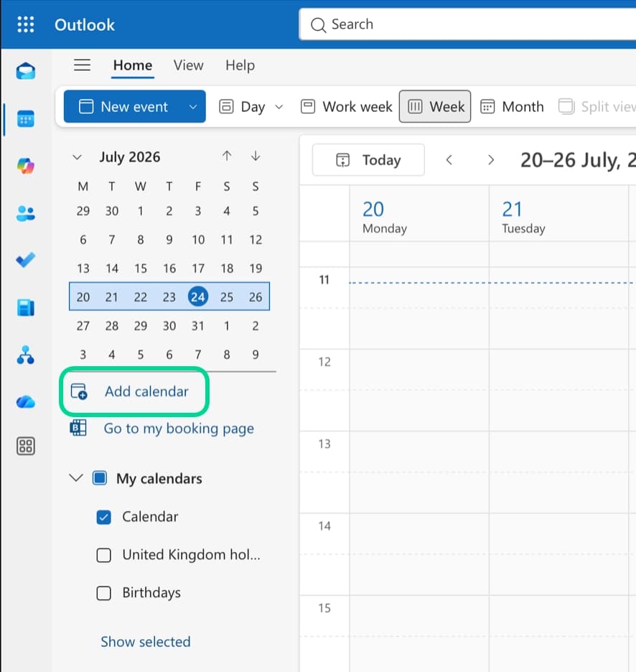Collapse the July 2026 mini calendar
The width and height of the screenshot is (636, 672).
tap(77, 157)
